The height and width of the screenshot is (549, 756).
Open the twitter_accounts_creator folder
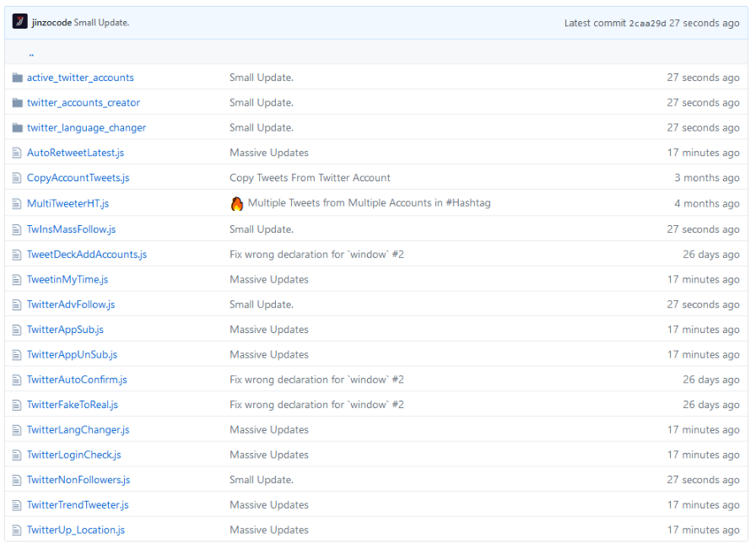point(84,103)
